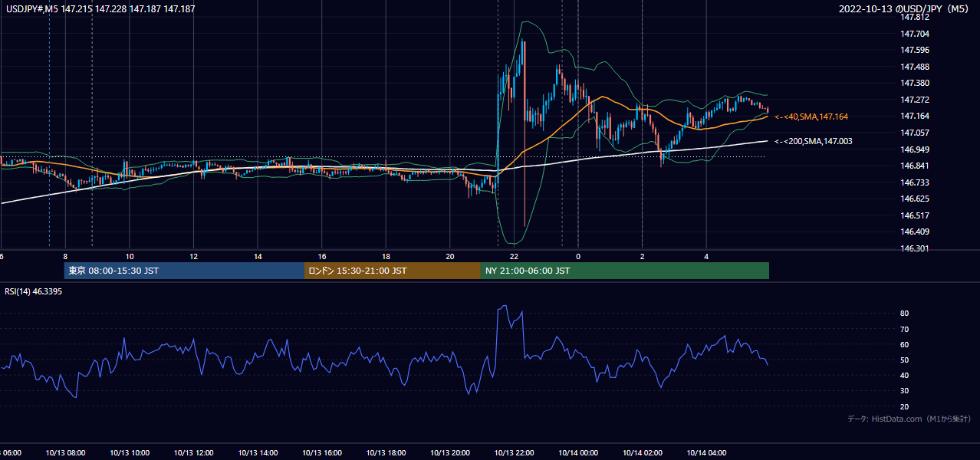The image size is (980, 460).
Task: Click price axis label 146.409
Action: (x=913, y=232)
